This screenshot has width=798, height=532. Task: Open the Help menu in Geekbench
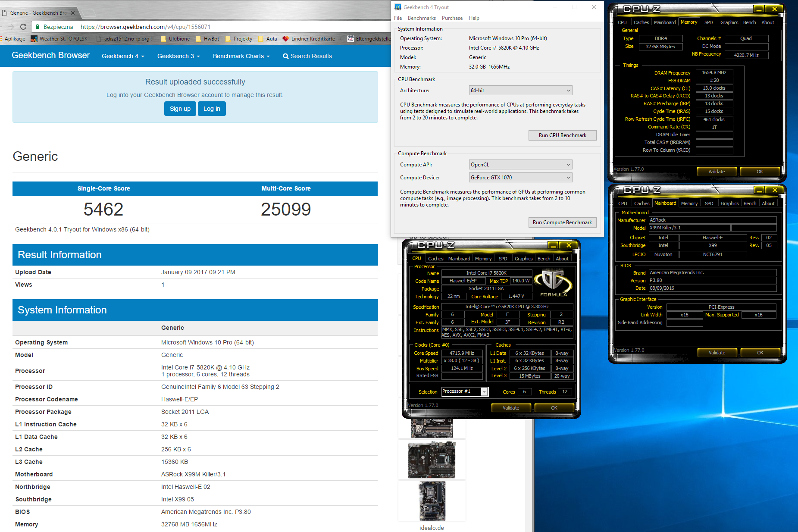pyautogui.click(x=474, y=18)
